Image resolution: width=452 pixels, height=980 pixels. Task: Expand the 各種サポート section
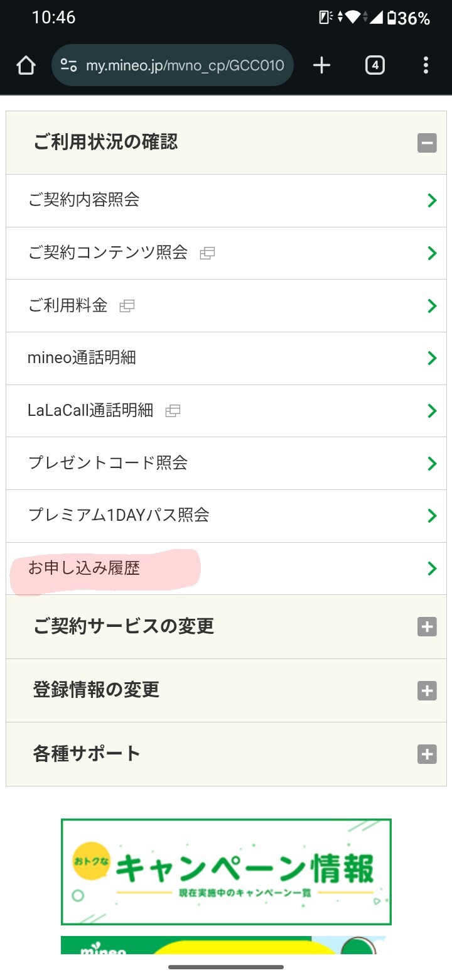[427, 754]
